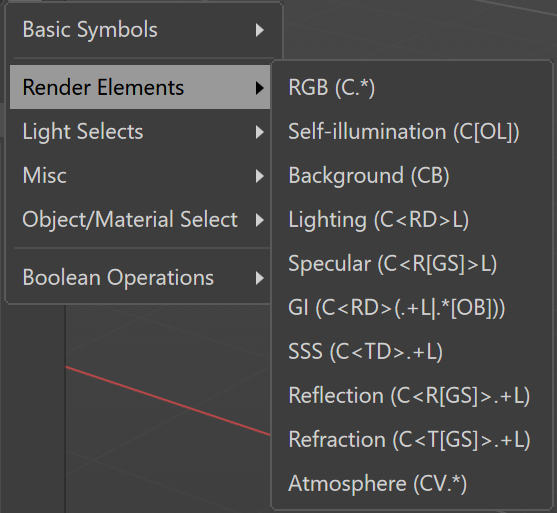The height and width of the screenshot is (513, 557).
Task: Open the Misc submenu
Action: click(x=140, y=176)
